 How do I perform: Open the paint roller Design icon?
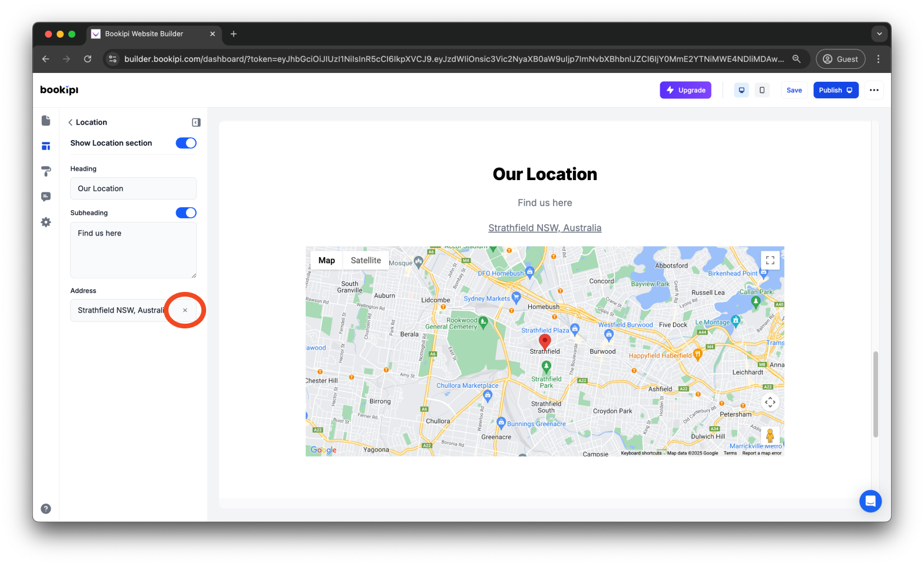[x=46, y=171]
